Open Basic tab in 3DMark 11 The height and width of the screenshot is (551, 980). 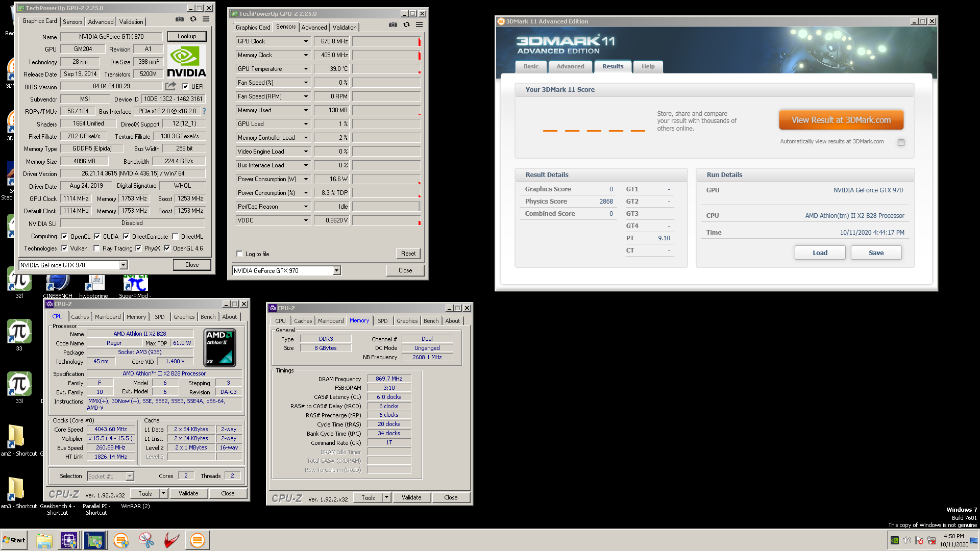point(531,66)
